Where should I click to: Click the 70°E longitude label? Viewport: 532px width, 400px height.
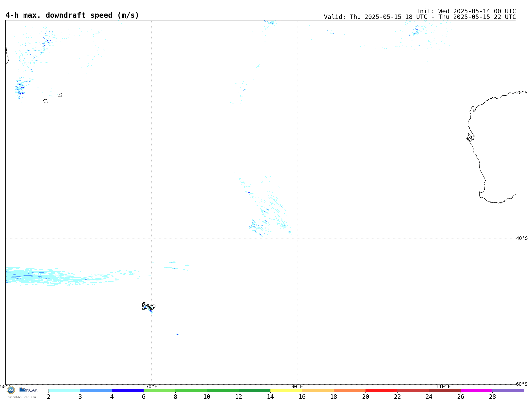151,386
